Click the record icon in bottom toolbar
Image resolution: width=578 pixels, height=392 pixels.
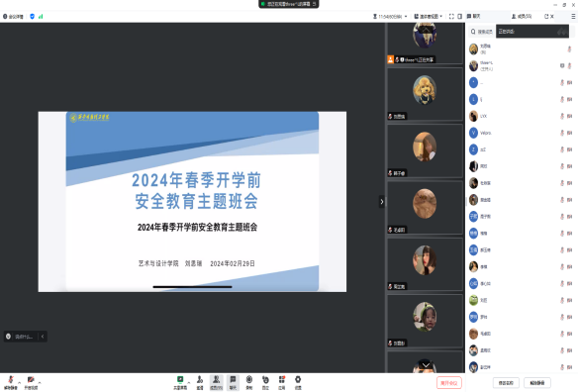(x=249, y=382)
